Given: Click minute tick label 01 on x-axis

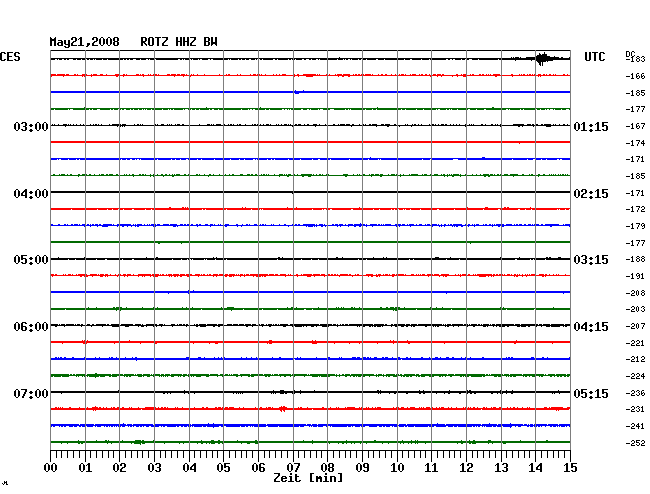Looking at the screenshot, I should [x=85, y=468].
